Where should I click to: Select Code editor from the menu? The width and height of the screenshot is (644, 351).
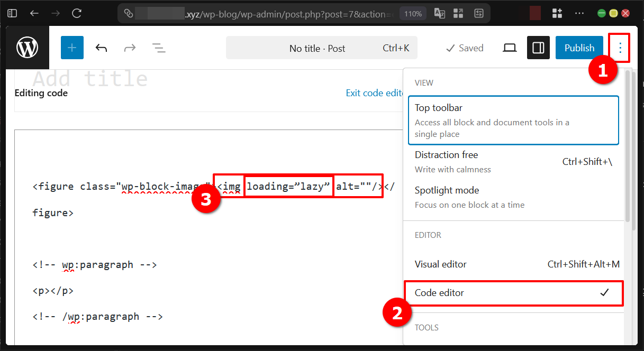click(x=438, y=293)
